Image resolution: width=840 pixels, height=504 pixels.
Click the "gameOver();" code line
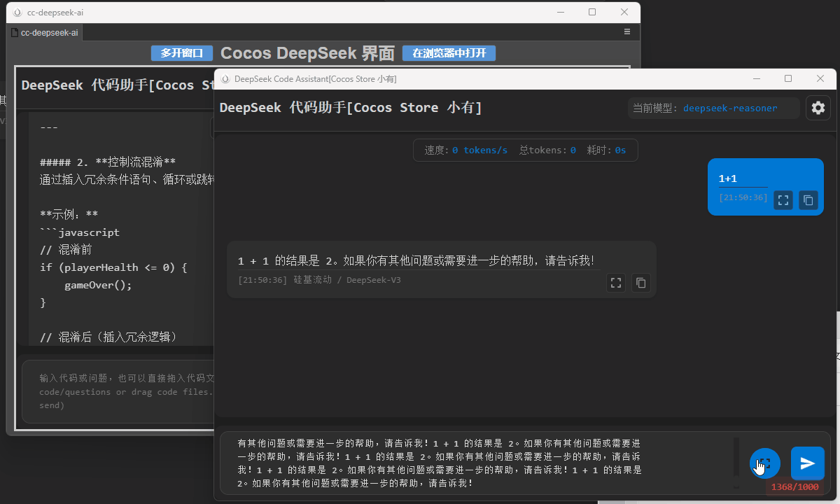pos(98,285)
